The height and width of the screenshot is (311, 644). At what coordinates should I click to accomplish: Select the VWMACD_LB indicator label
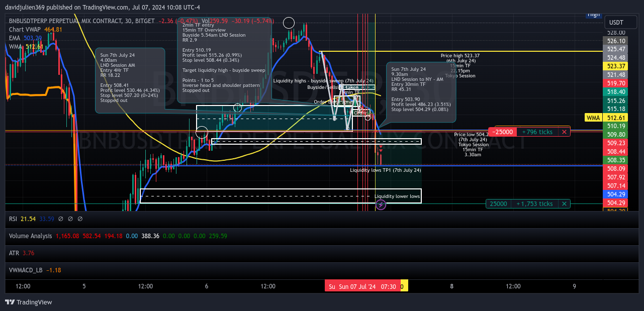(x=26, y=270)
